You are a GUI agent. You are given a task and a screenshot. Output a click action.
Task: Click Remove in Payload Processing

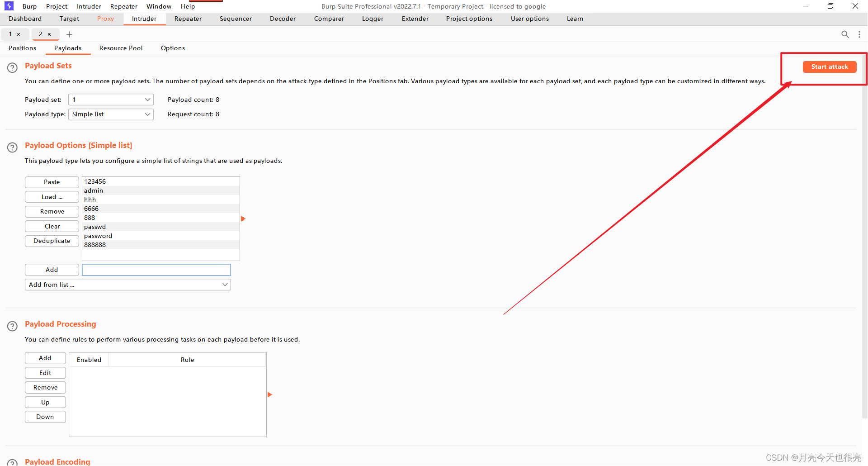pyautogui.click(x=45, y=387)
